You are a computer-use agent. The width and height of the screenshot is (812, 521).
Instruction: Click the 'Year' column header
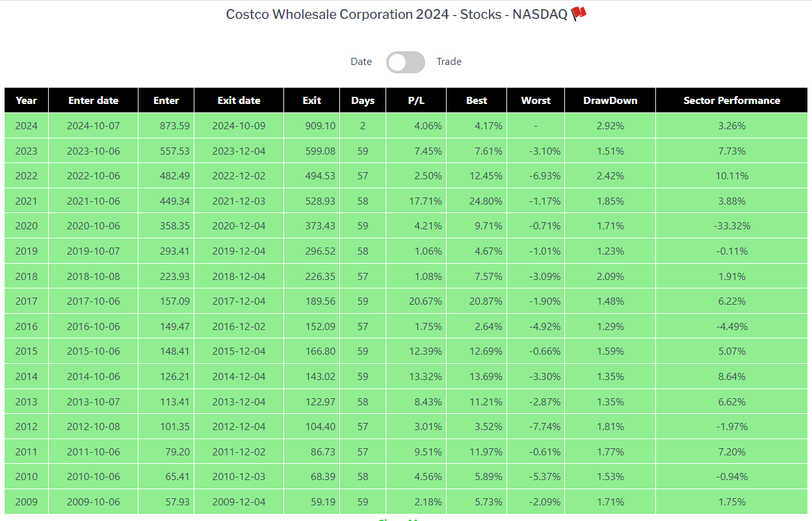[x=27, y=101]
